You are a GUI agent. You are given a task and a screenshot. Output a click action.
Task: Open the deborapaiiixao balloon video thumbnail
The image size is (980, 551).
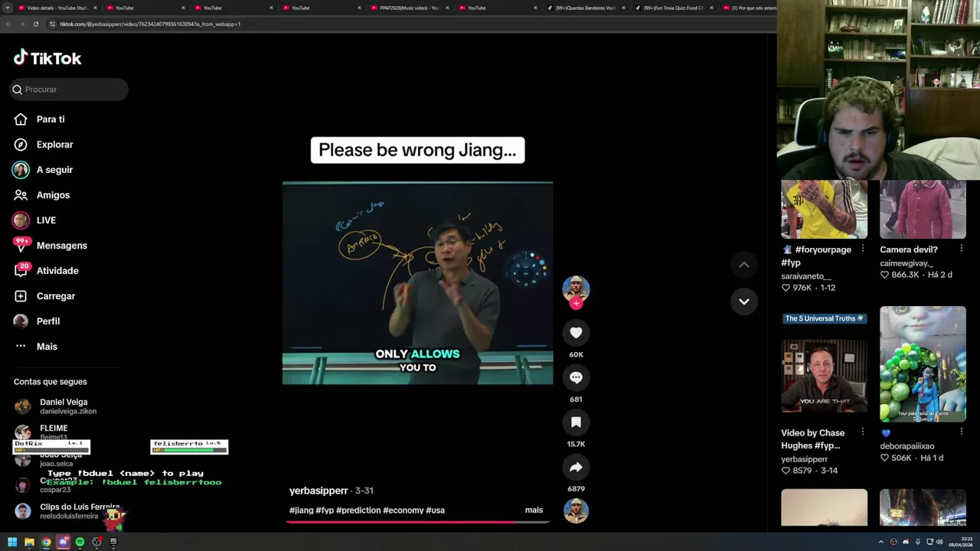tap(923, 364)
